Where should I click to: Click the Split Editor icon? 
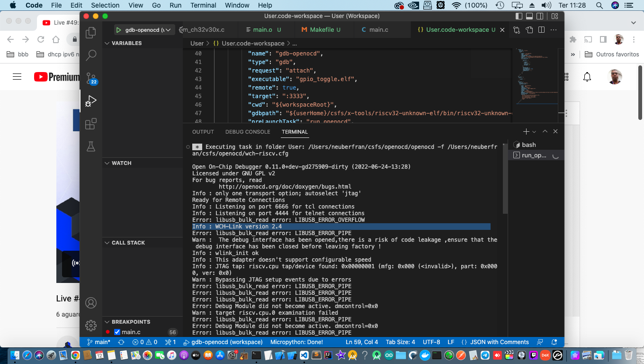coord(541,29)
